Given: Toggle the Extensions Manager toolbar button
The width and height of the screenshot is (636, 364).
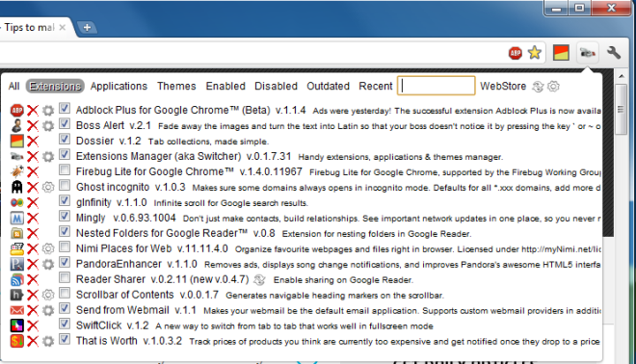Looking at the screenshot, I should click(587, 53).
